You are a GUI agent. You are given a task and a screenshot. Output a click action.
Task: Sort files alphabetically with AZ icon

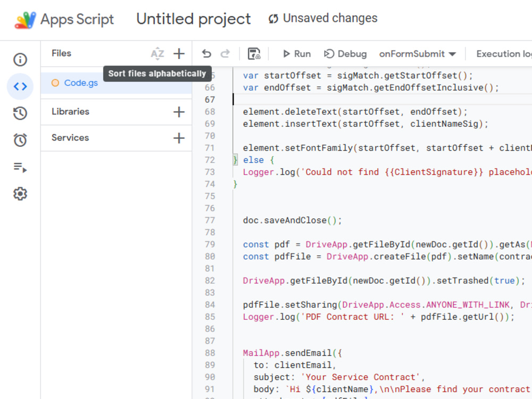coord(157,54)
